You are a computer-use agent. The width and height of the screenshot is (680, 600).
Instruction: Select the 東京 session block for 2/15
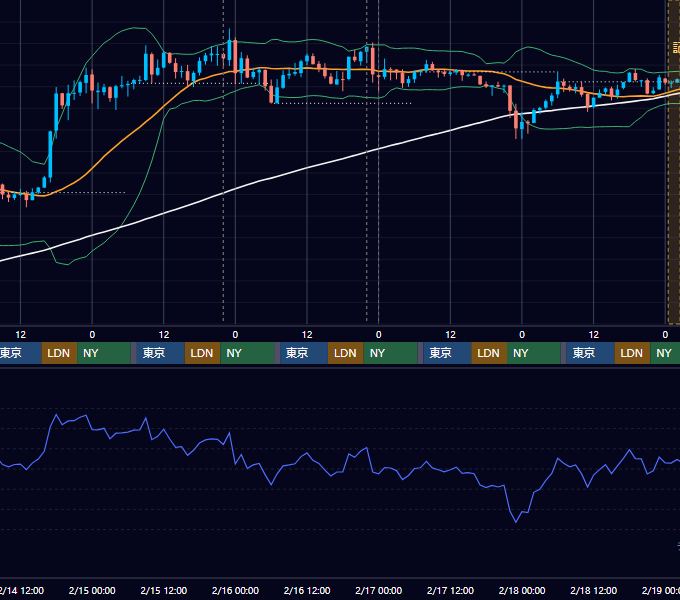click(160, 353)
